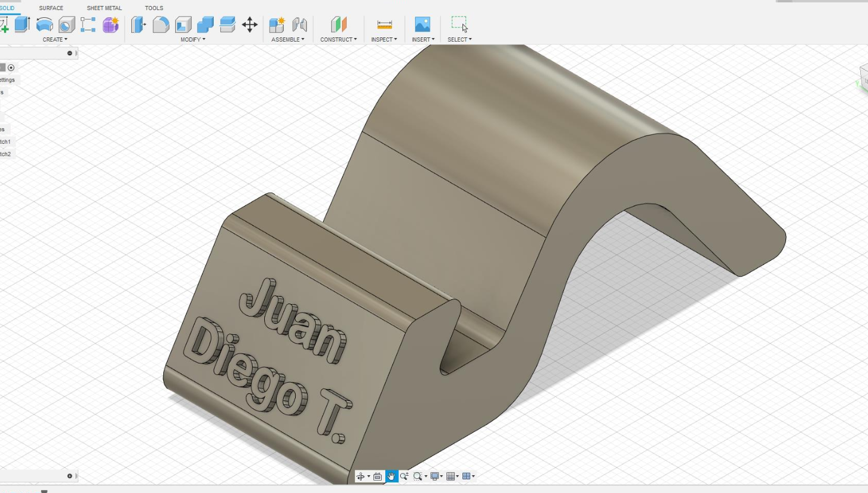Click the Viewports layout icon

tap(466, 476)
